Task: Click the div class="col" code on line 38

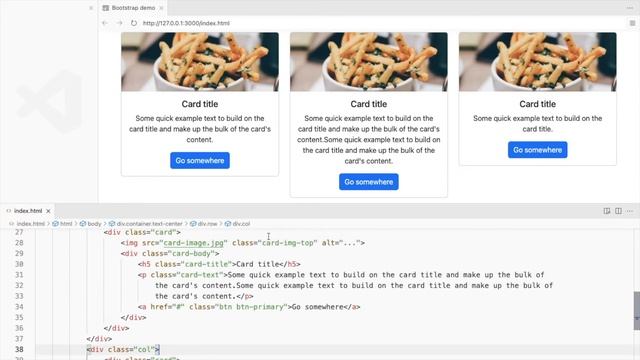Action: [x=123, y=349]
